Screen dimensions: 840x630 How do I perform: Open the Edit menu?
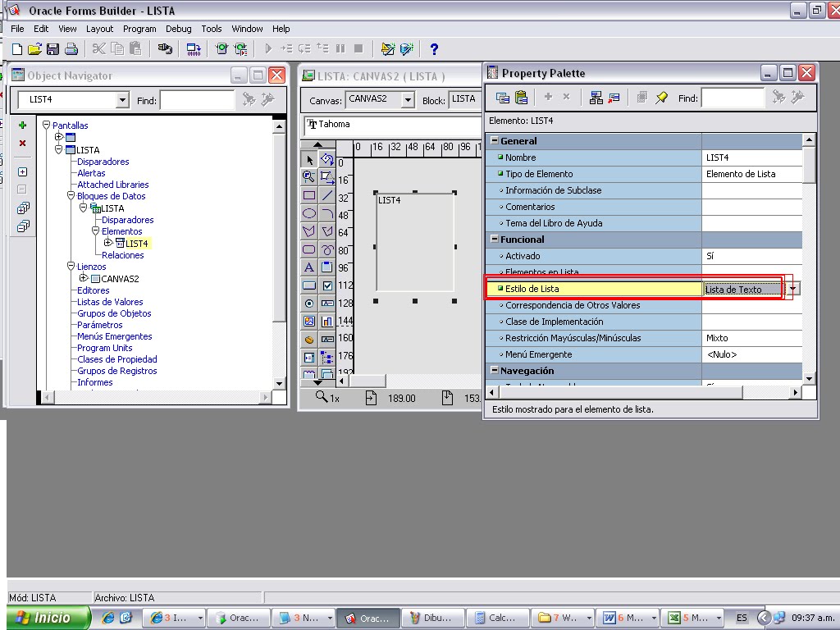[41, 29]
